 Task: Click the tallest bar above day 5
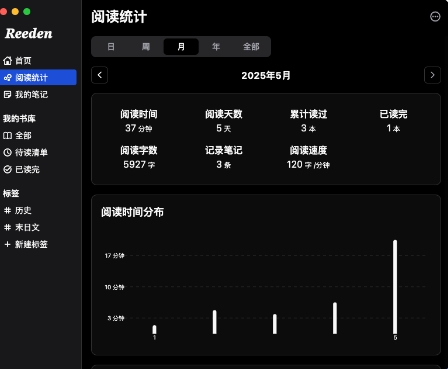click(395, 287)
